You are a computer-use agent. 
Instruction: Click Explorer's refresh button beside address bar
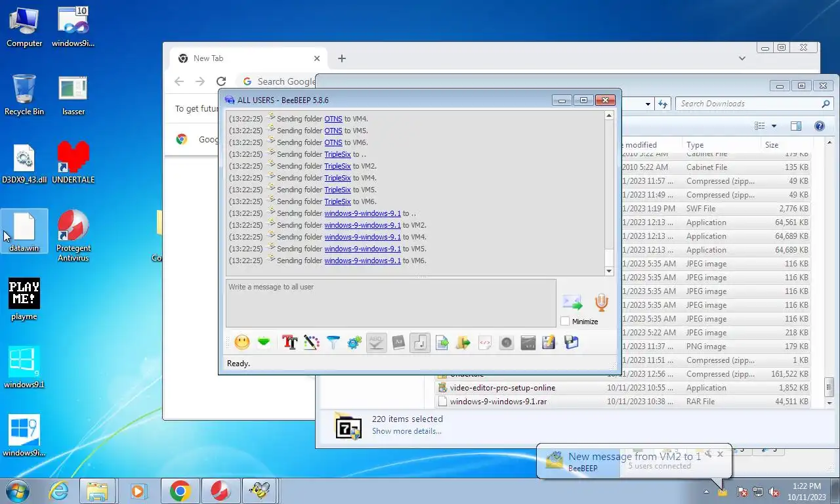point(663,104)
